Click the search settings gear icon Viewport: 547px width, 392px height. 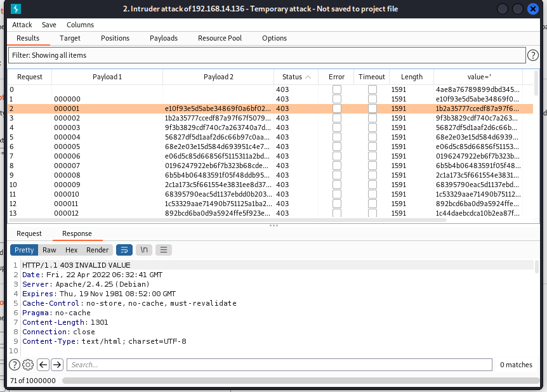tap(28, 365)
